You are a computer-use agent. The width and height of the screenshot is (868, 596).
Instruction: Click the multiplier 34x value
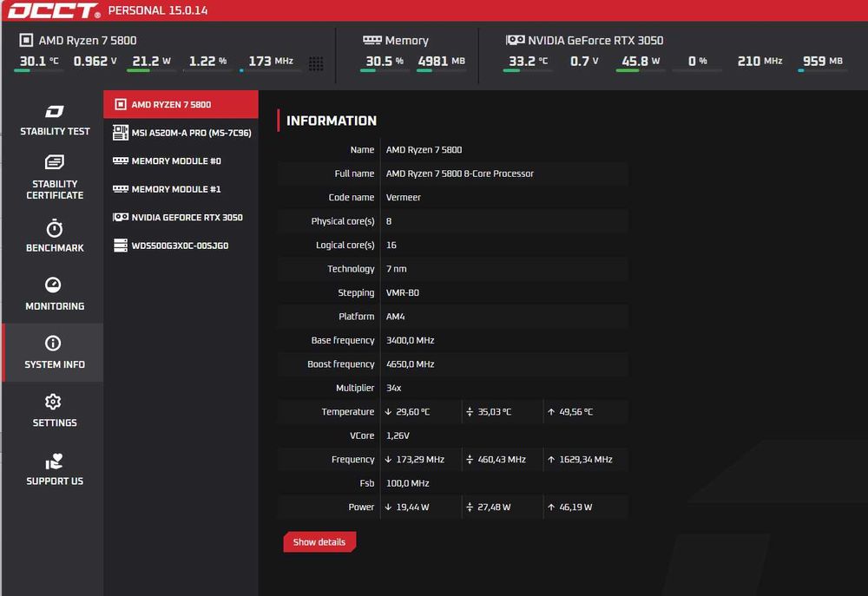(x=393, y=388)
